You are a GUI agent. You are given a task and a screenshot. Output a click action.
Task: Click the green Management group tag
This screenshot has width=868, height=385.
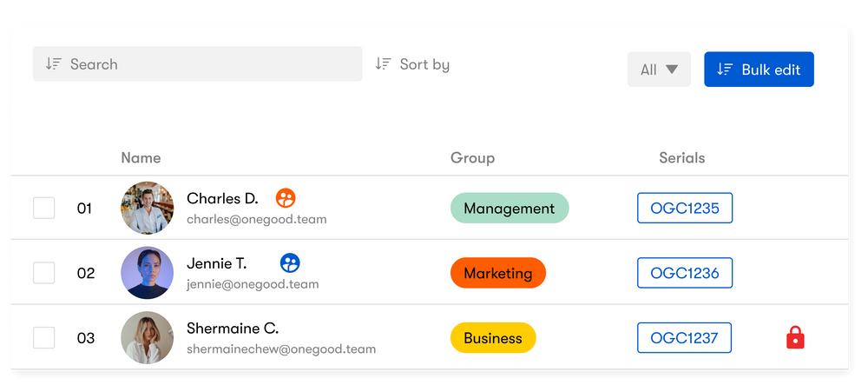(509, 209)
